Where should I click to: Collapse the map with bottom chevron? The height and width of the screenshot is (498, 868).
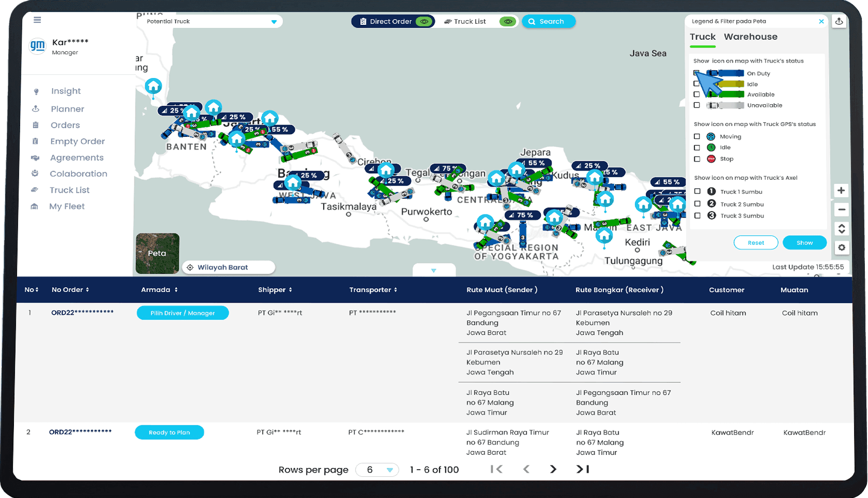pyautogui.click(x=434, y=270)
